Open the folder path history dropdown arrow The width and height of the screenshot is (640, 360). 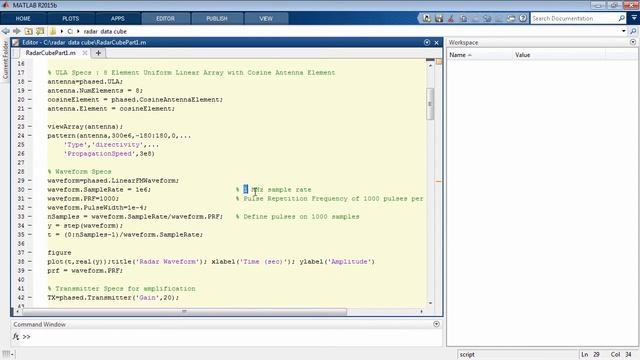click(x=623, y=31)
